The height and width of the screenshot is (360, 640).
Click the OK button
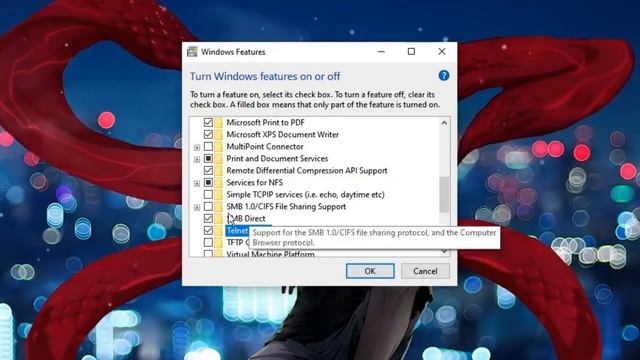pyautogui.click(x=370, y=271)
